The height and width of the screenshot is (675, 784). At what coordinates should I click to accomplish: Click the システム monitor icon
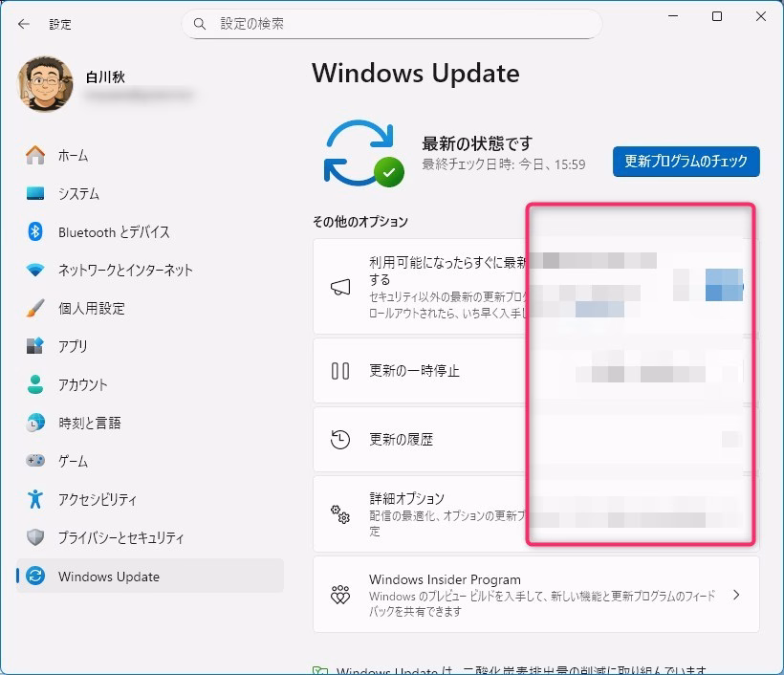click(x=35, y=193)
